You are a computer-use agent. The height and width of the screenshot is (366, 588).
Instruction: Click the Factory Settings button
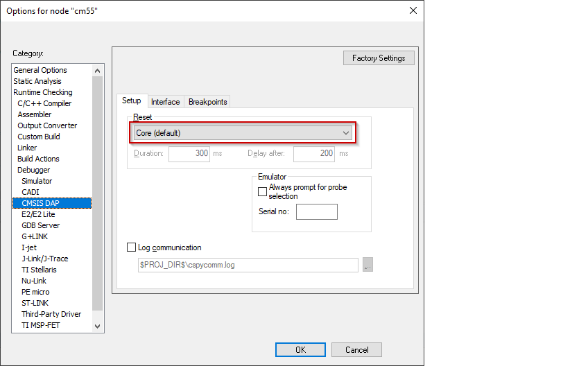pyautogui.click(x=379, y=58)
